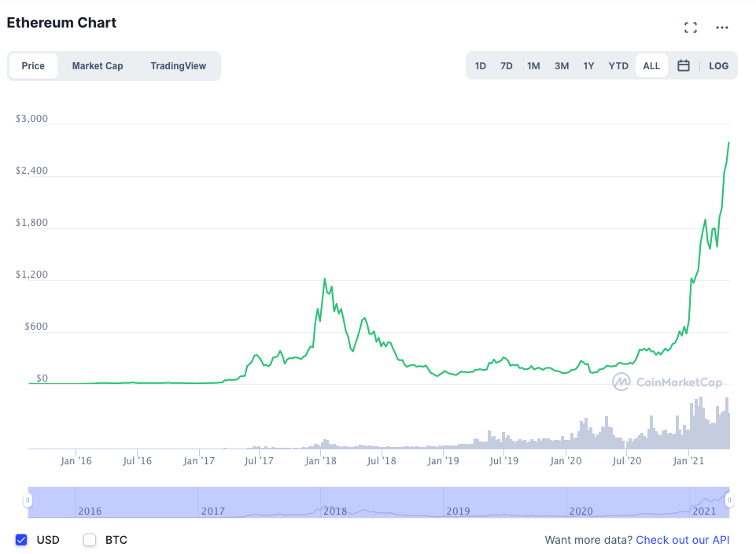This screenshot has height=554, width=756.
Task: Open the calendar date range picker
Action: pyautogui.click(x=683, y=65)
